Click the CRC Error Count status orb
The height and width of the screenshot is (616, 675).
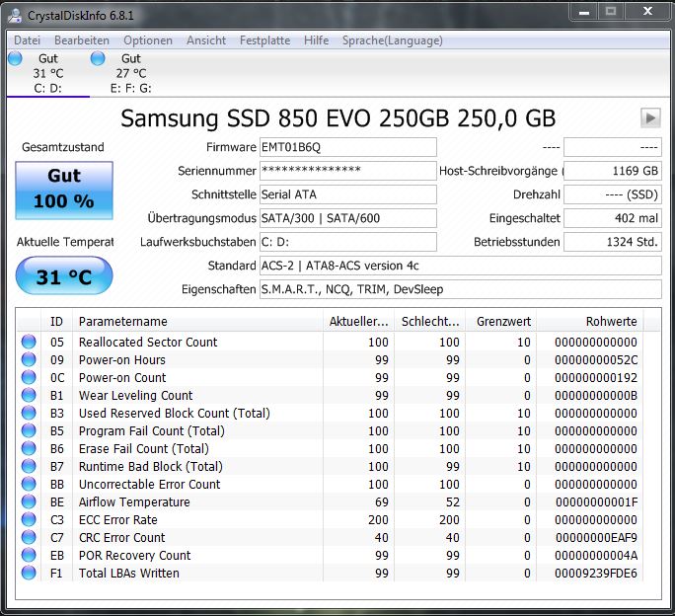coord(29,537)
